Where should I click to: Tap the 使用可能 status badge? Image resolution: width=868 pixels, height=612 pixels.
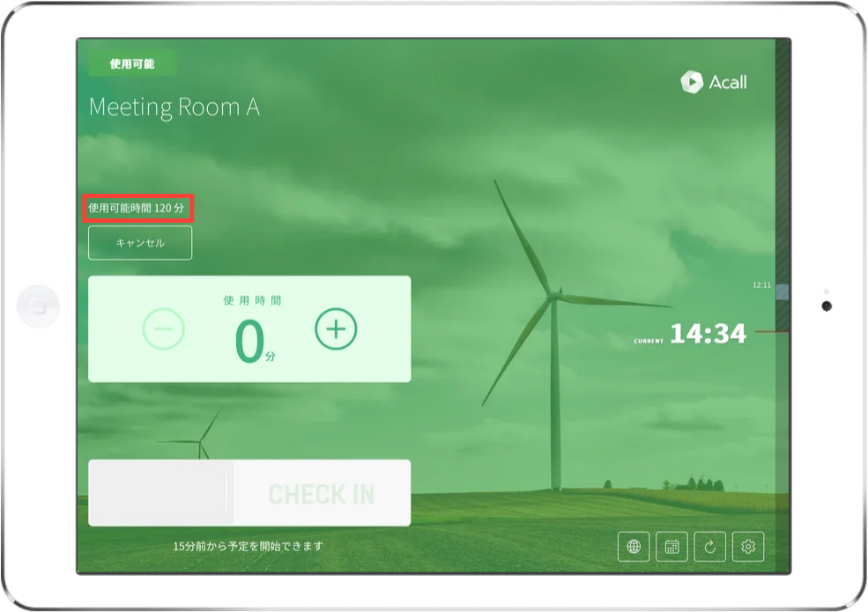click(x=132, y=64)
